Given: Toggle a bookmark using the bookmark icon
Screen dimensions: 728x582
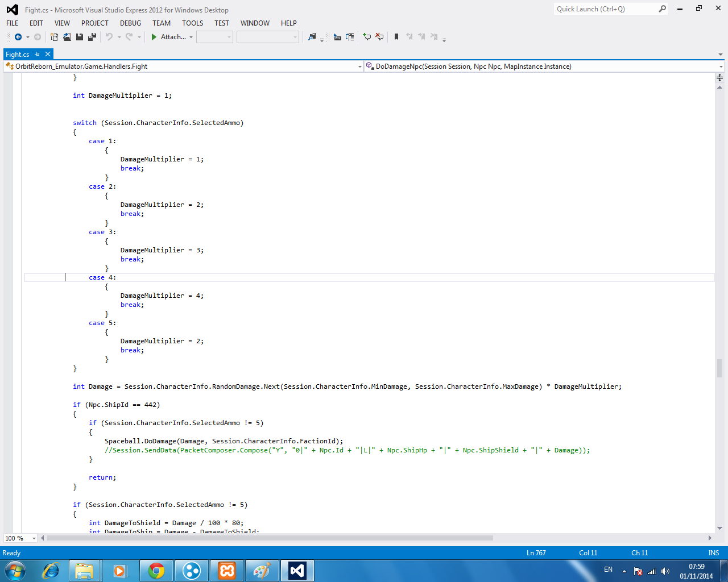Looking at the screenshot, I should coord(395,37).
